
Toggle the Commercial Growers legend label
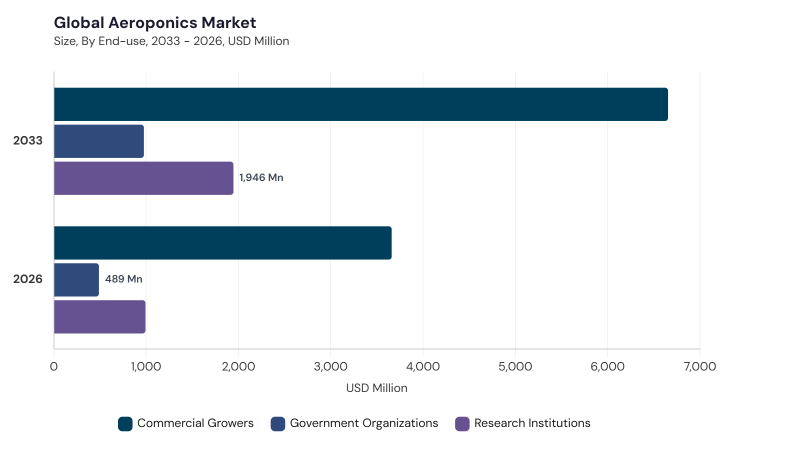click(195, 423)
